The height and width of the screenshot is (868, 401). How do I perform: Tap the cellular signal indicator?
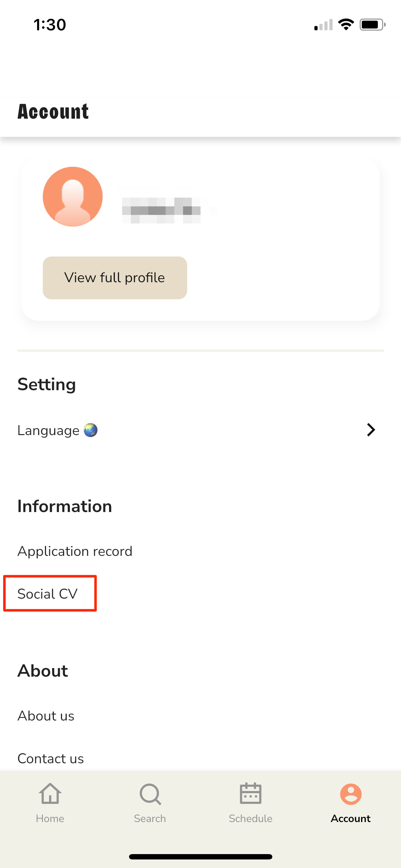click(x=323, y=25)
